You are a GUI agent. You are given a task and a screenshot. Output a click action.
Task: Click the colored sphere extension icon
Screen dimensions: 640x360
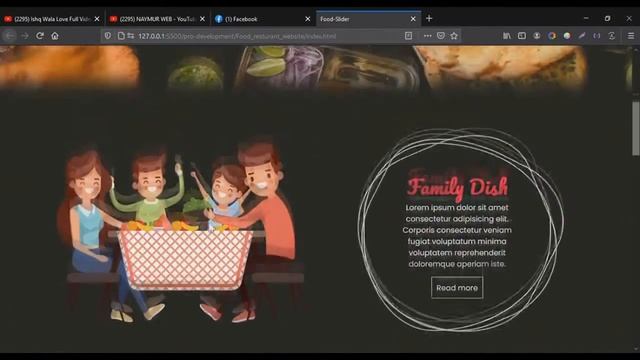point(567,36)
